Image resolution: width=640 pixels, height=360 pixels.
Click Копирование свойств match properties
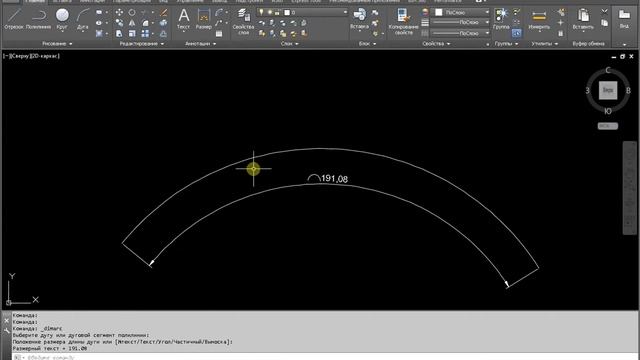pyautogui.click(x=403, y=21)
